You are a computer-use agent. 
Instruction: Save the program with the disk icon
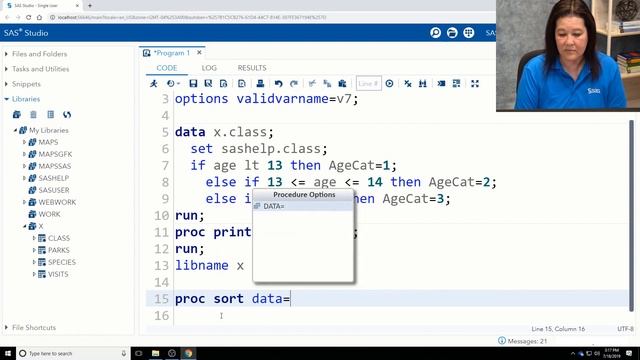[193, 84]
